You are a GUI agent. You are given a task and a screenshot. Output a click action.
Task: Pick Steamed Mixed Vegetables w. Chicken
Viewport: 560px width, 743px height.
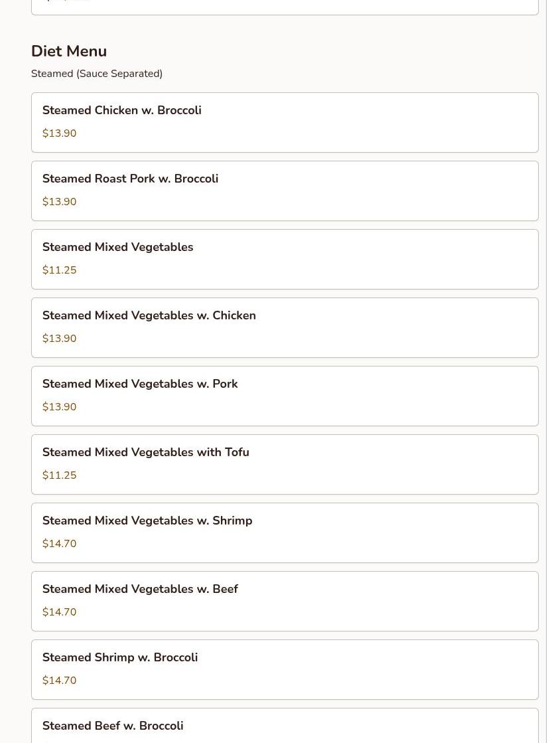pyautogui.click(x=149, y=315)
